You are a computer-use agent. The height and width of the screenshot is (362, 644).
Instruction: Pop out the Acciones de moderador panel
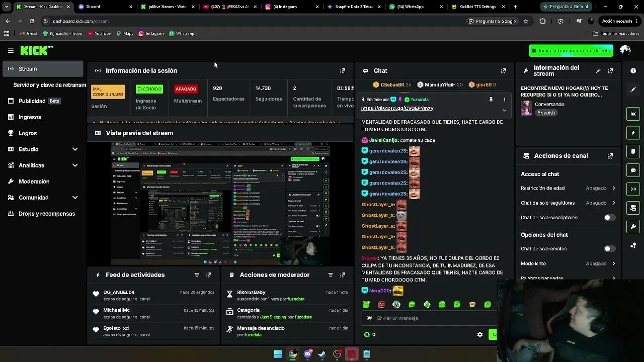tap(343, 275)
